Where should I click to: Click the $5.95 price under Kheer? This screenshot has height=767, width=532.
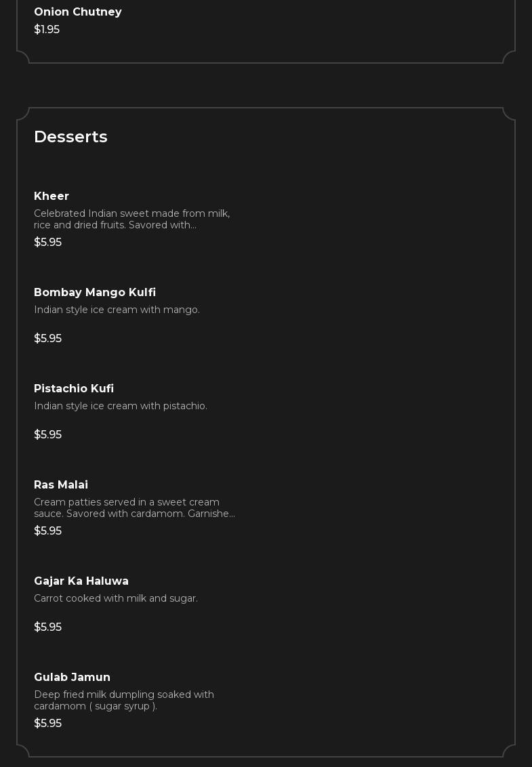[47, 243]
